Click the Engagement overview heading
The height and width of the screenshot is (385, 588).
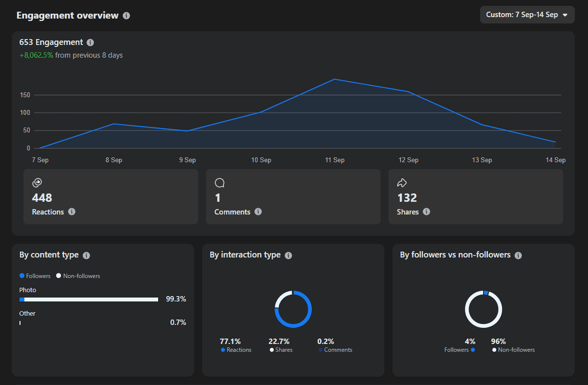click(x=67, y=15)
